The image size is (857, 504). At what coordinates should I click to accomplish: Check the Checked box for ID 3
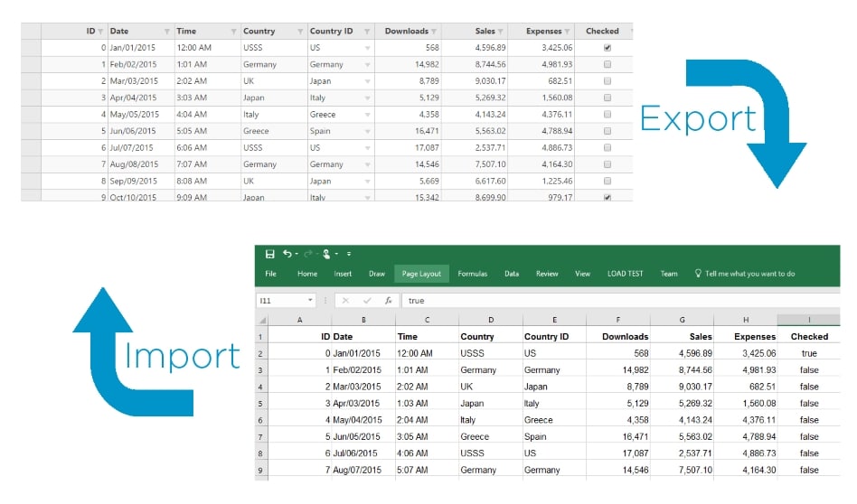click(607, 98)
